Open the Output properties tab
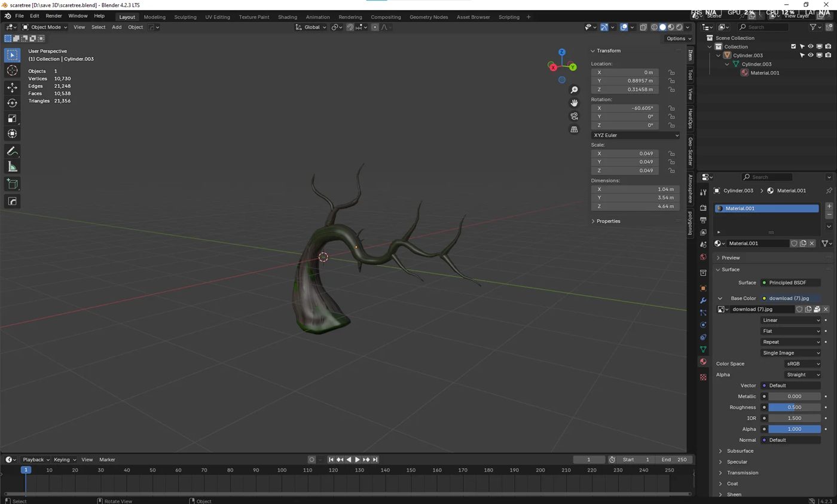This screenshot has height=504, width=837. point(703,220)
